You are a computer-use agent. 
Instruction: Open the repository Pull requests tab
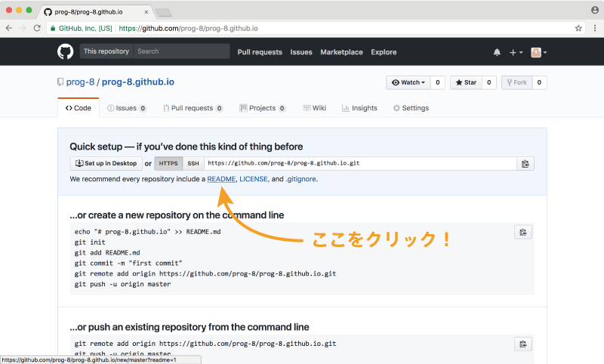pos(193,108)
